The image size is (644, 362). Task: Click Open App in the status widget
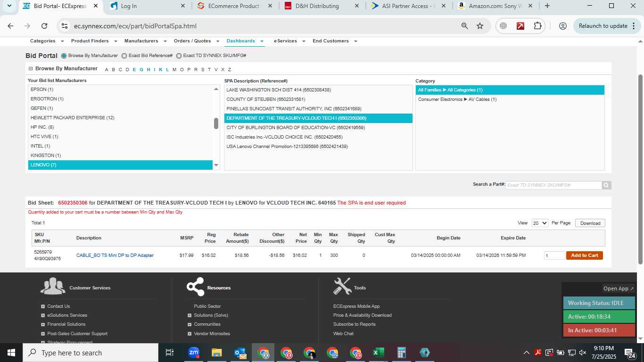click(619, 288)
